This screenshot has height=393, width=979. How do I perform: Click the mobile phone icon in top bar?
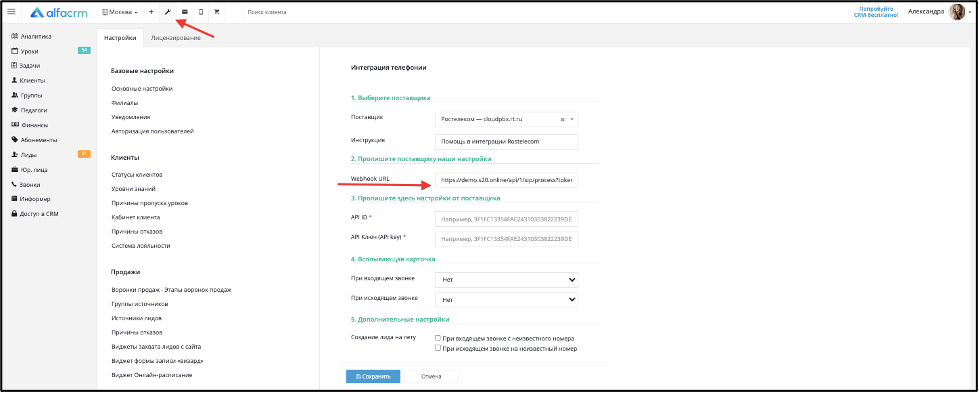(200, 12)
